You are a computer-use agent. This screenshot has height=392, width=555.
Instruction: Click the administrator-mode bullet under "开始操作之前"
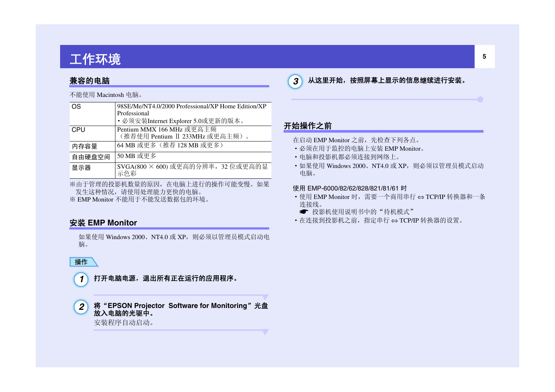point(389,169)
